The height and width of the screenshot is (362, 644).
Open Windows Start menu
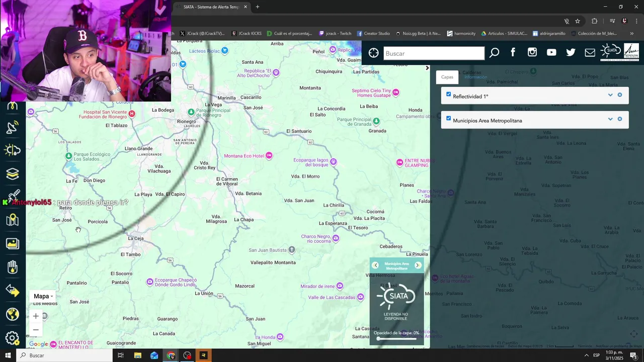[8, 355]
